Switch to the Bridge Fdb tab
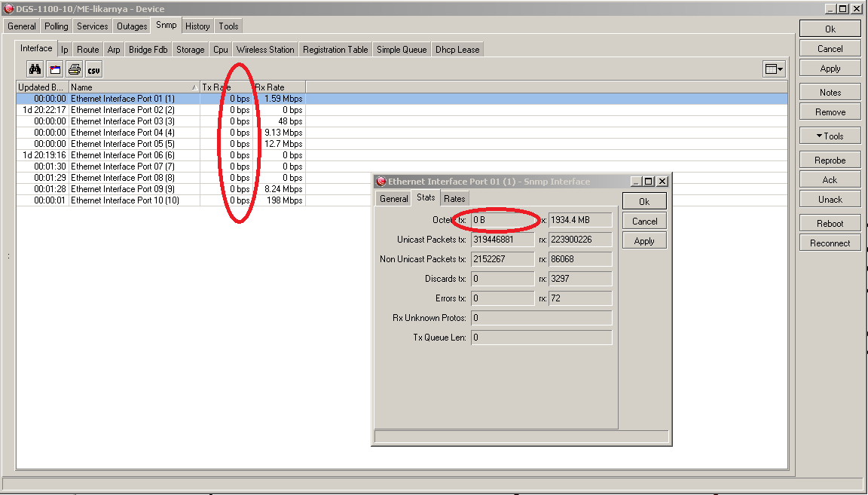The image size is (868, 495). pyautogui.click(x=148, y=50)
